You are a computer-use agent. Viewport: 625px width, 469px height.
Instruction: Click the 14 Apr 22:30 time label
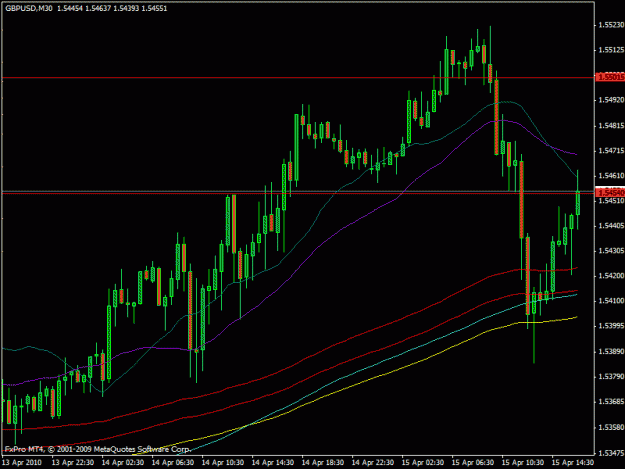tap(373, 463)
